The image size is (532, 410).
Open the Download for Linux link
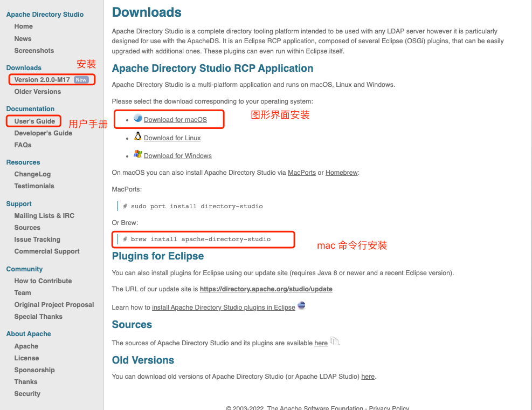(172, 138)
